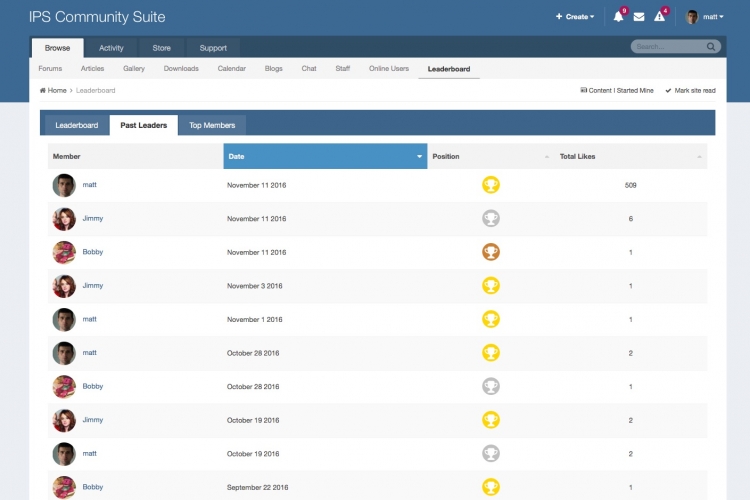Expand the Create dropdown menu
This screenshot has width=750, height=500.
click(x=574, y=17)
